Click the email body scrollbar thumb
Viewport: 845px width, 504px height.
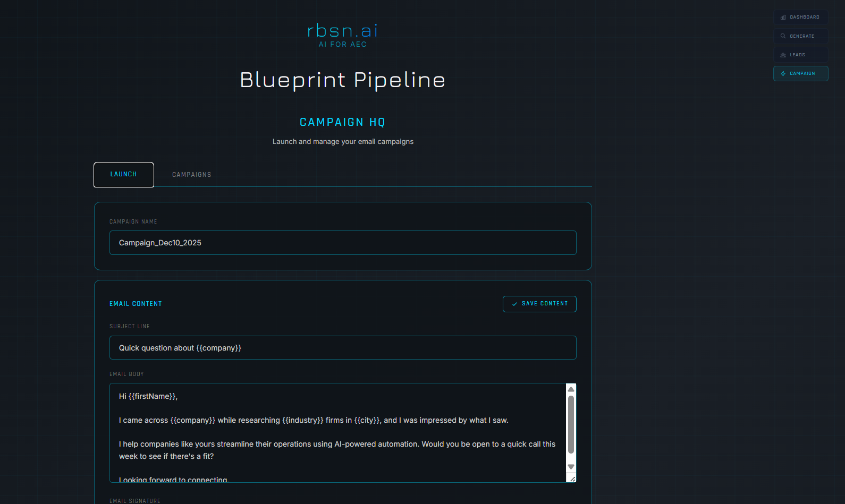point(571,425)
